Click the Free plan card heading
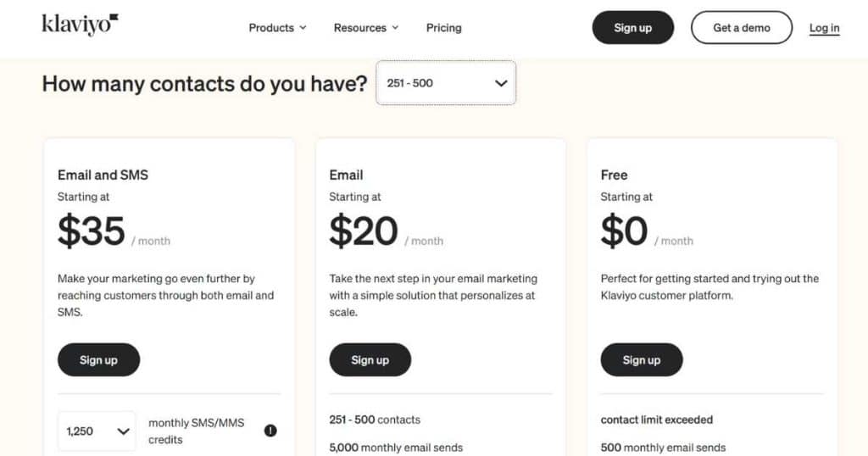868x456 pixels. [614, 175]
